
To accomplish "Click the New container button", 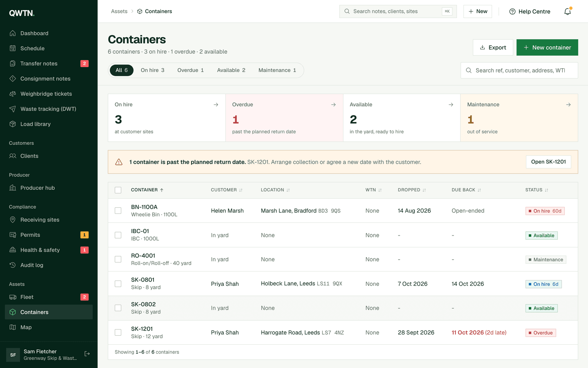I will (547, 47).
